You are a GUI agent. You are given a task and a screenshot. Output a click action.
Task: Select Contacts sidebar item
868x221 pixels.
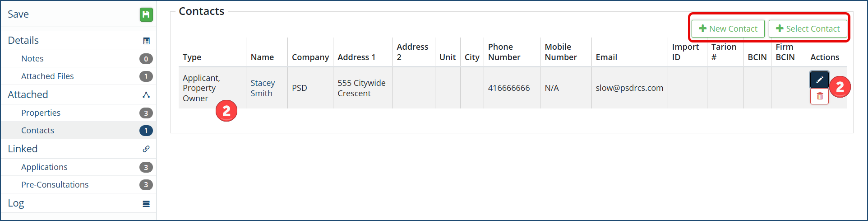click(x=37, y=131)
